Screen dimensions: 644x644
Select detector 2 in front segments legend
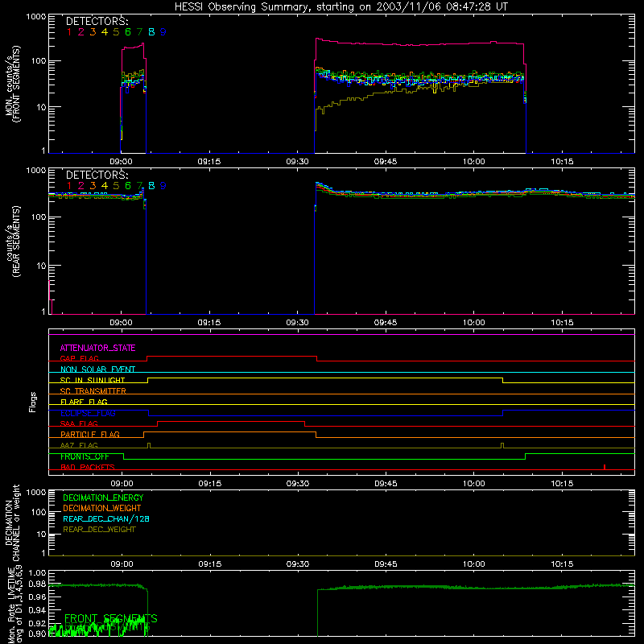tap(81, 32)
